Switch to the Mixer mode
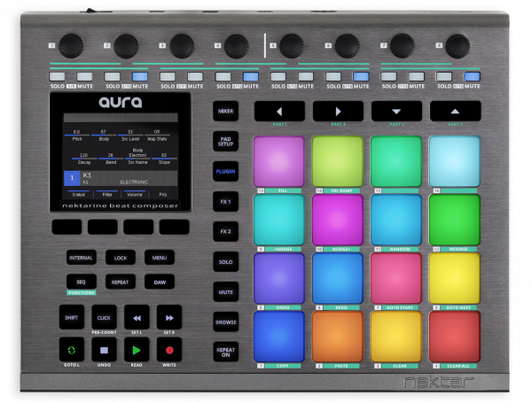Screen dimensions: 532x403 coord(225,111)
